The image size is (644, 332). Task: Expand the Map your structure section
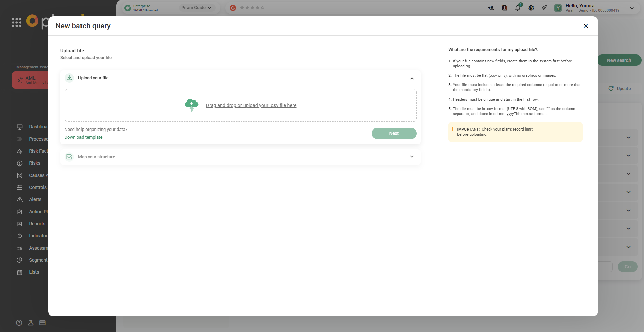click(412, 157)
